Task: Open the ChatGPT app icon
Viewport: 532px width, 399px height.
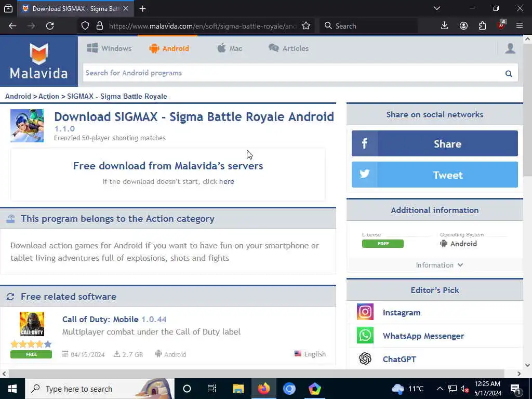Action: coord(365,358)
